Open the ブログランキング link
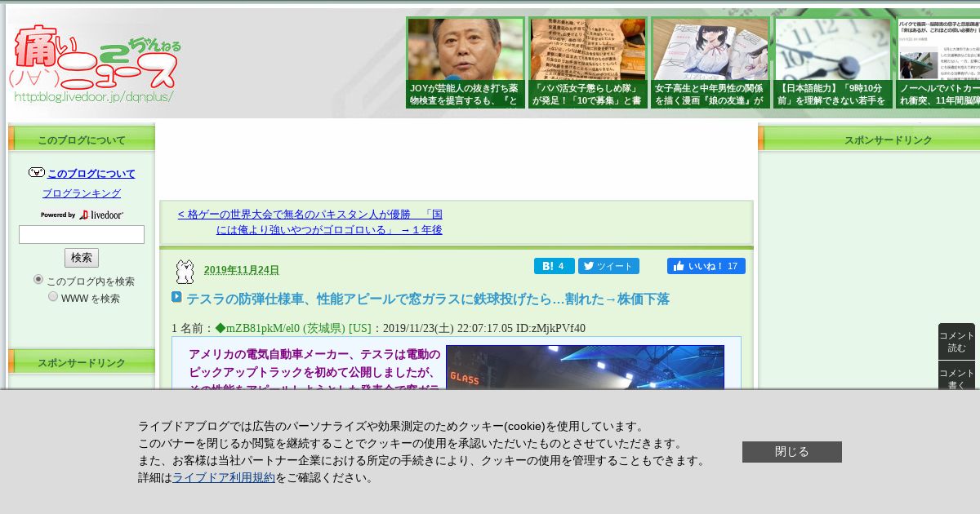 [x=82, y=193]
